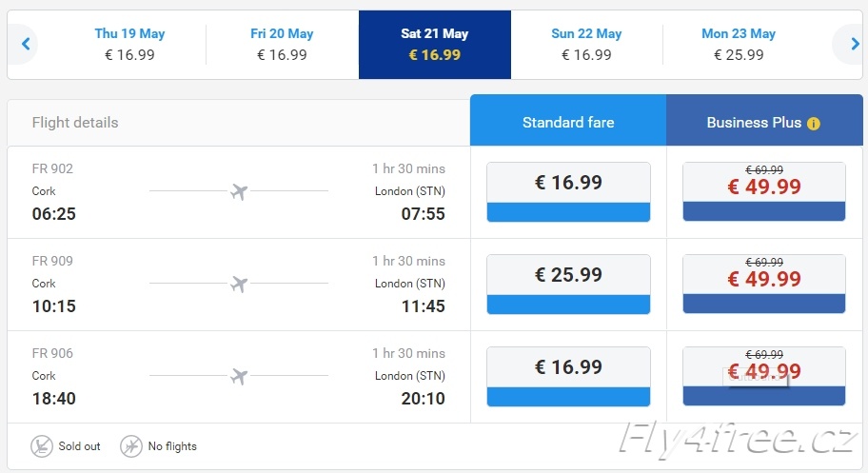Click the Business Plus info icon
The image size is (868, 473).
[x=813, y=124]
